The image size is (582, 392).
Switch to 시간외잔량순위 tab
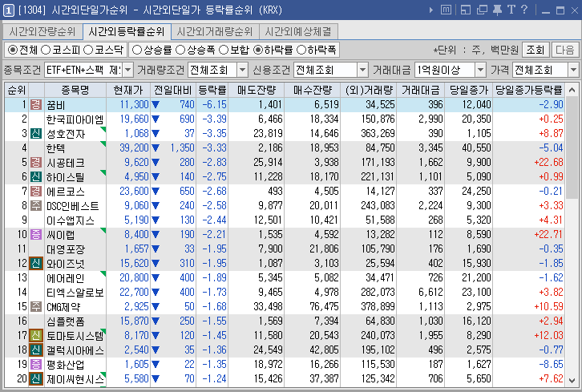click(x=42, y=32)
